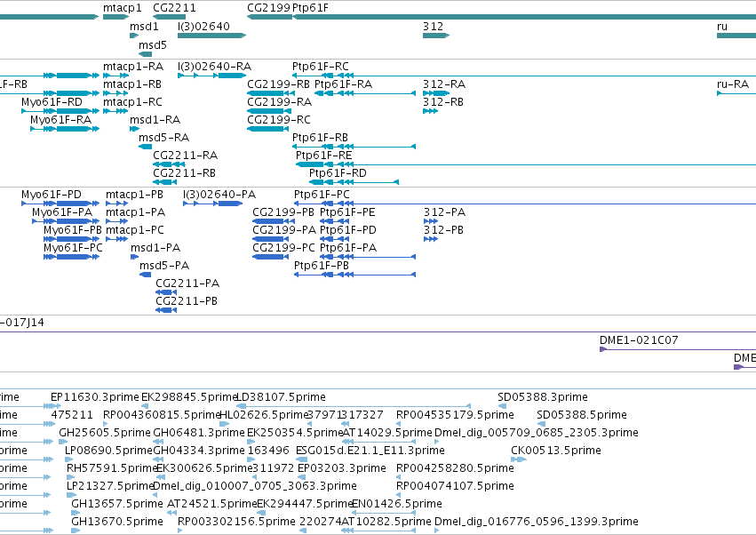Select protein Myo61F-PD
The image size is (756, 535).
point(52,195)
